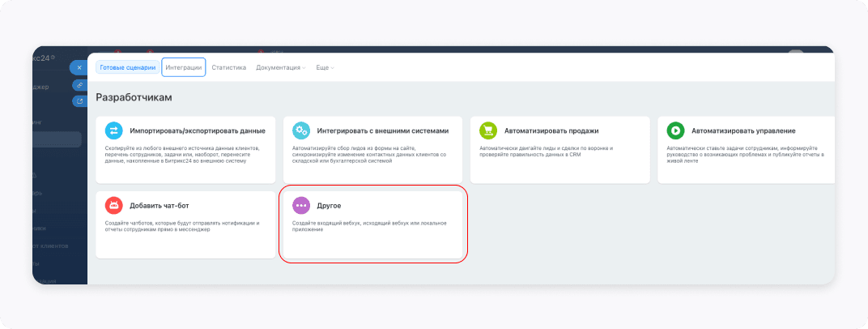Open the Другое card title
This screenshot has height=329, width=868.
point(330,206)
